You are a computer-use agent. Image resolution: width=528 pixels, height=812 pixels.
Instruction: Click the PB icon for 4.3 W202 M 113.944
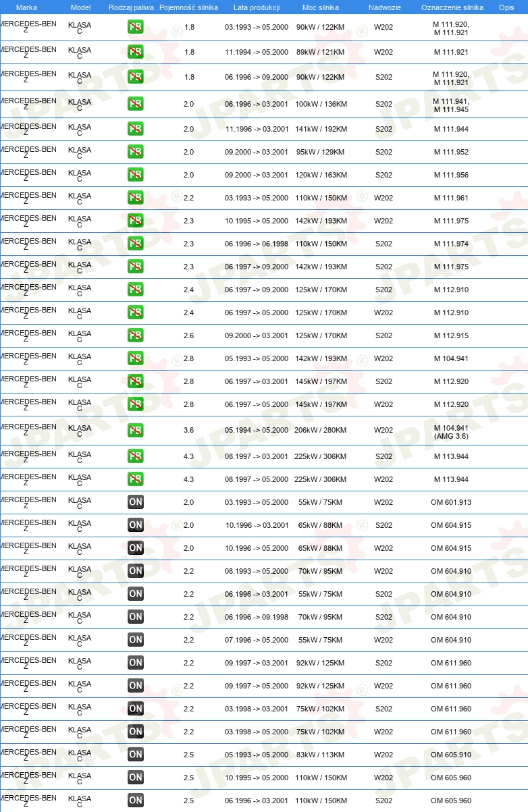click(x=136, y=479)
